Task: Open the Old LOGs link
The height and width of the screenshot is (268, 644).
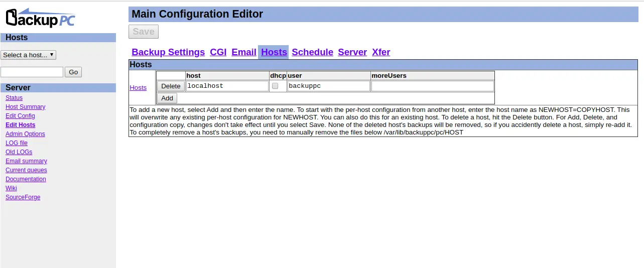Action: pos(19,152)
